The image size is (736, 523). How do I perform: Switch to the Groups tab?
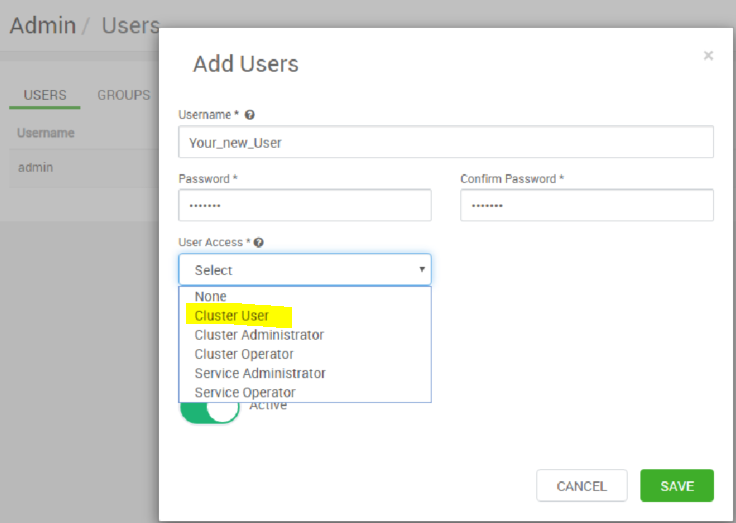[123, 95]
